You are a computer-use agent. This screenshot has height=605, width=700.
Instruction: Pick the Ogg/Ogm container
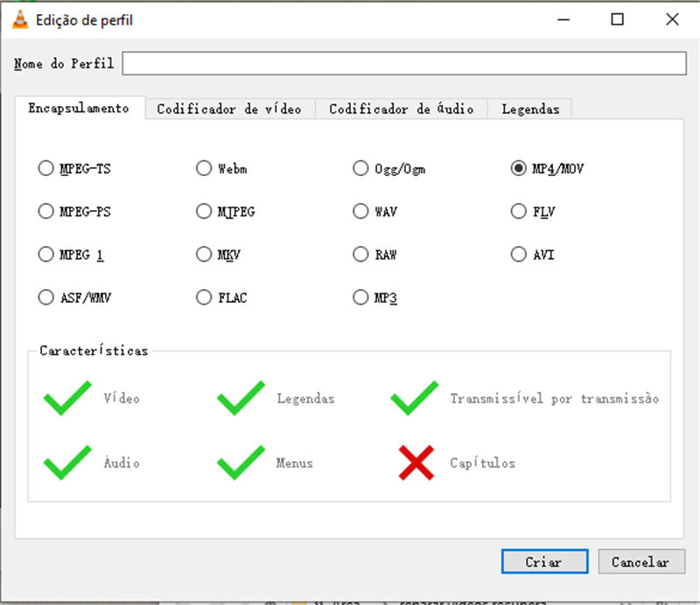coord(360,168)
